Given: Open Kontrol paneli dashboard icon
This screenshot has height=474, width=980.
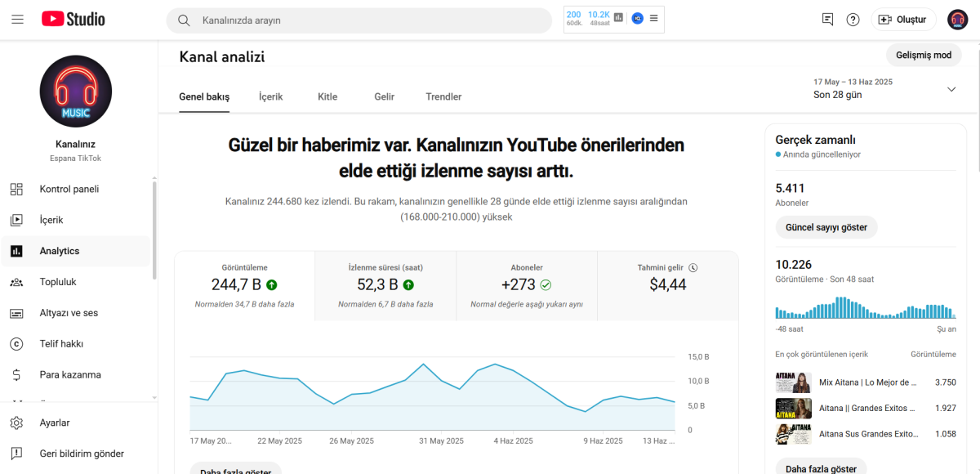Looking at the screenshot, I should [16, 190].
